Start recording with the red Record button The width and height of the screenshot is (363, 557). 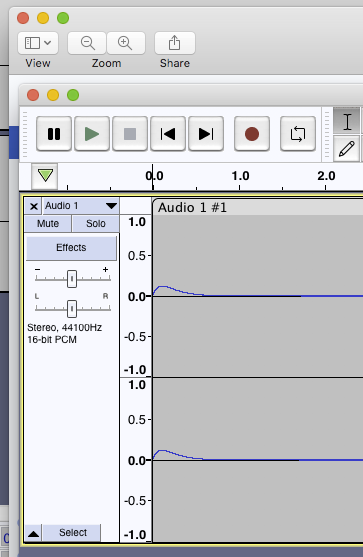point(252,134)
